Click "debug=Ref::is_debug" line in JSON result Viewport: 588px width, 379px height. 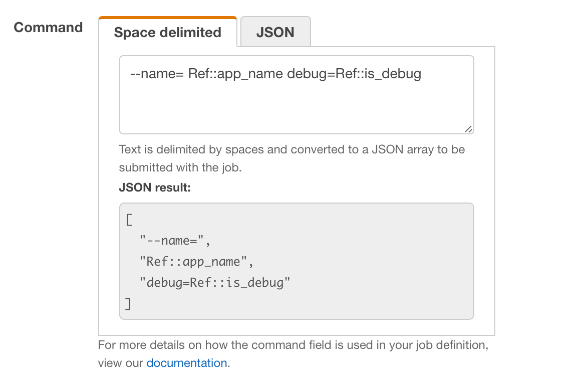215,283
